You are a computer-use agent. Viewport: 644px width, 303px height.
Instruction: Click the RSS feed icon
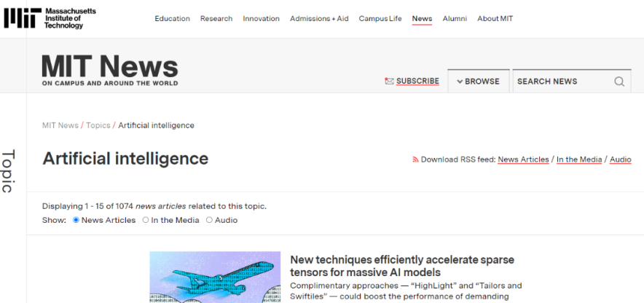coord(415,160)
